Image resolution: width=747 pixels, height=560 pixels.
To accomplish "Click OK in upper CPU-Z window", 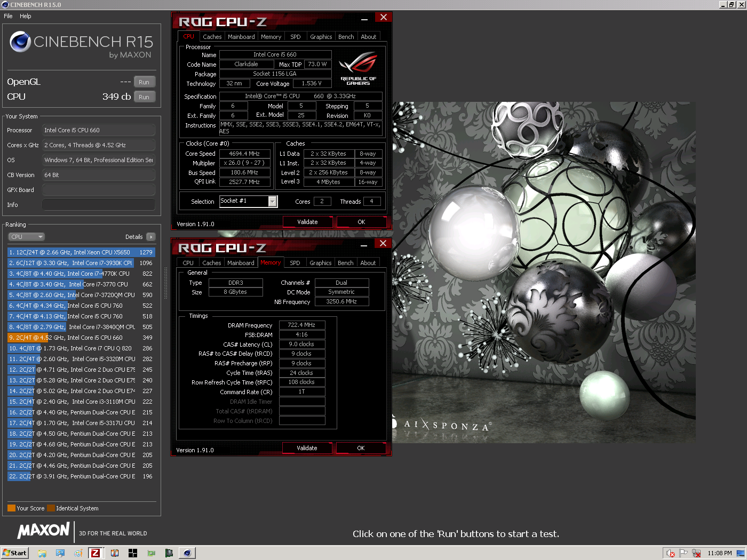I will click(x=361, y=222).
